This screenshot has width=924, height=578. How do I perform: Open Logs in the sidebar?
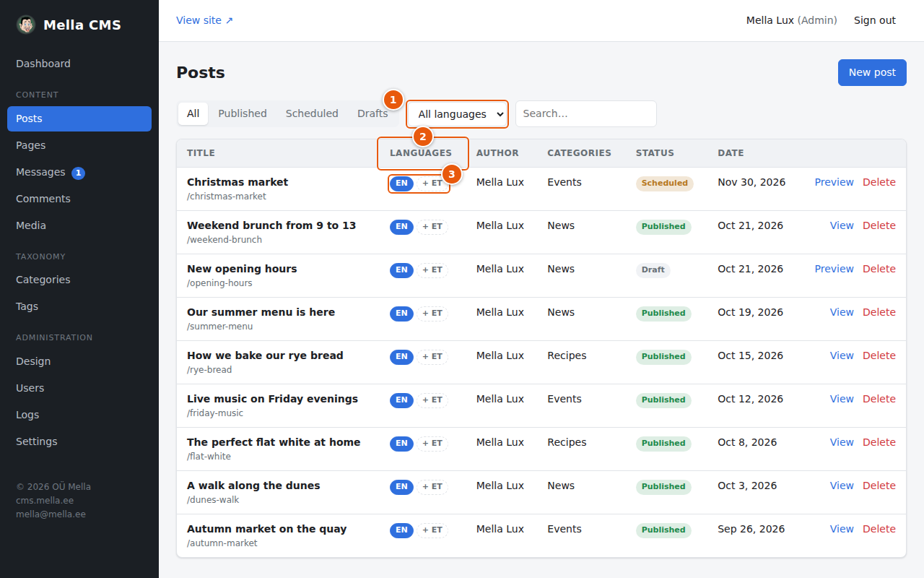(x=79, y=415)
